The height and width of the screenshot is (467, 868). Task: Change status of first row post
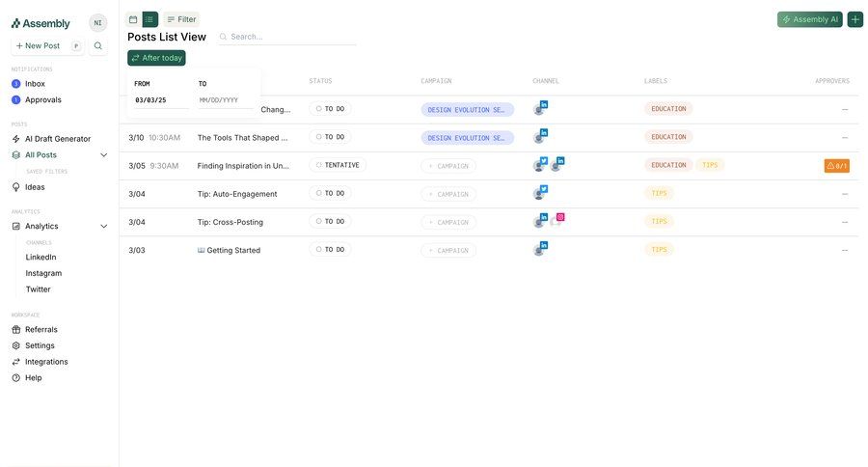point(330,109)
